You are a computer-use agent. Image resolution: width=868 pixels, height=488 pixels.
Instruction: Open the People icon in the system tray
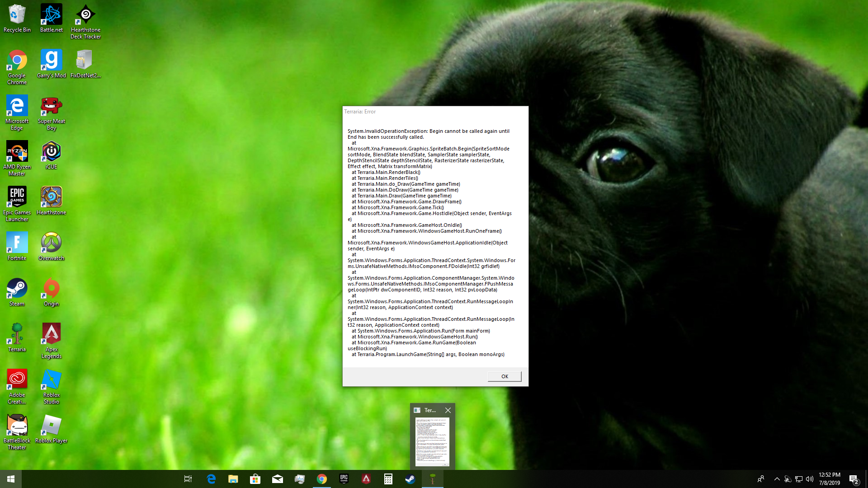click(x=761, y=479)
